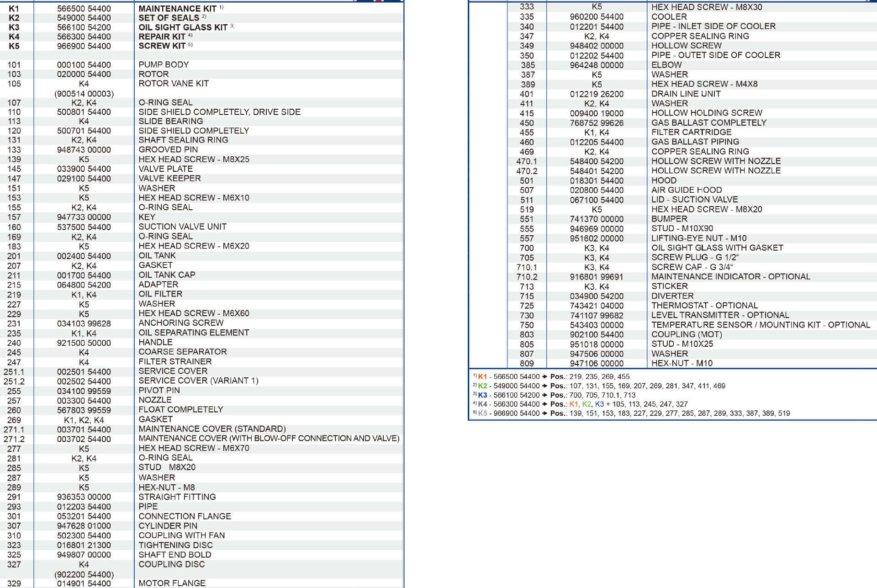Click position 470.2 HOLLOW SCREW WITH NOZZLE
This screenshot has height=588, width=877.
(x=716, y=171)
